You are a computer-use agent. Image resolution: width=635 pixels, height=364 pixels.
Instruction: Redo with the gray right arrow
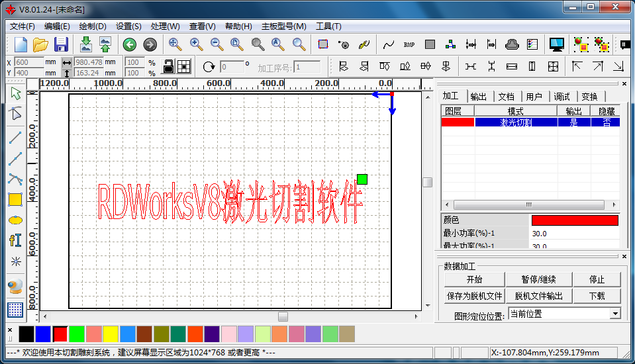(150, 44)
